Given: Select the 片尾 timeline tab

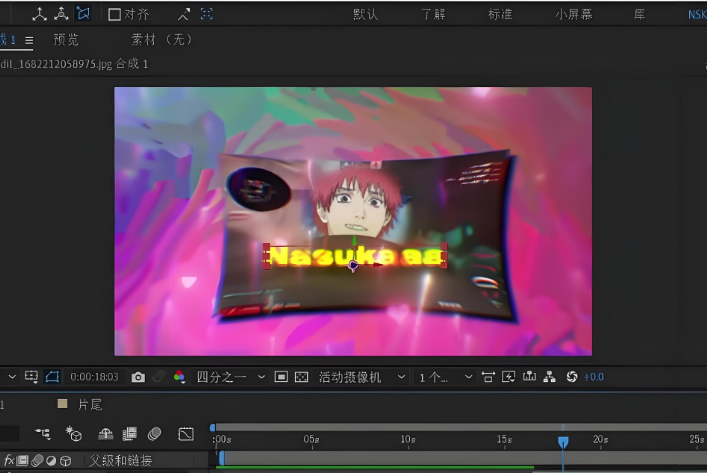Looking at the screenshot, I should [90, 404].
